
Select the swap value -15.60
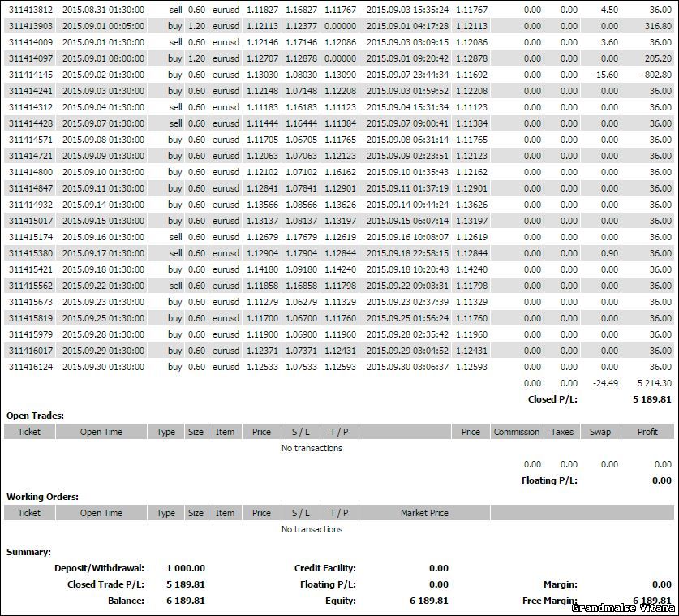[x=605, y=75]
